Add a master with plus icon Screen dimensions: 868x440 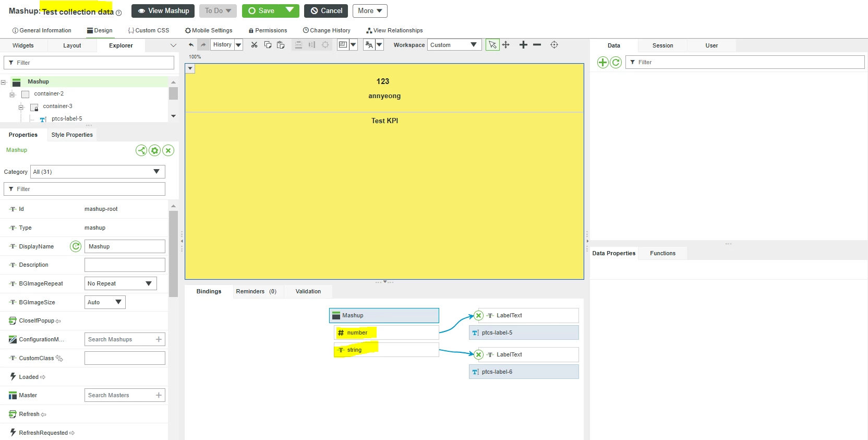pos(159,395)
